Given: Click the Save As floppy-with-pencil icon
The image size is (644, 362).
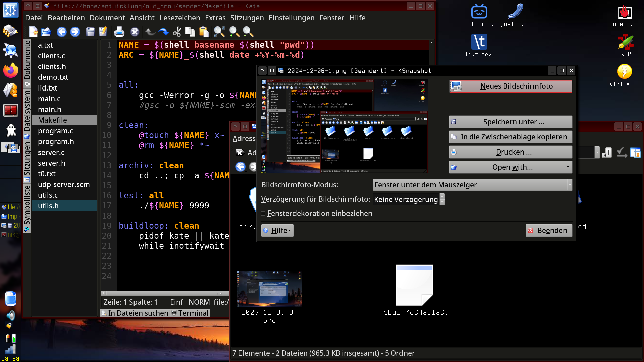Looking at the screenshot, I should [103, 32].
